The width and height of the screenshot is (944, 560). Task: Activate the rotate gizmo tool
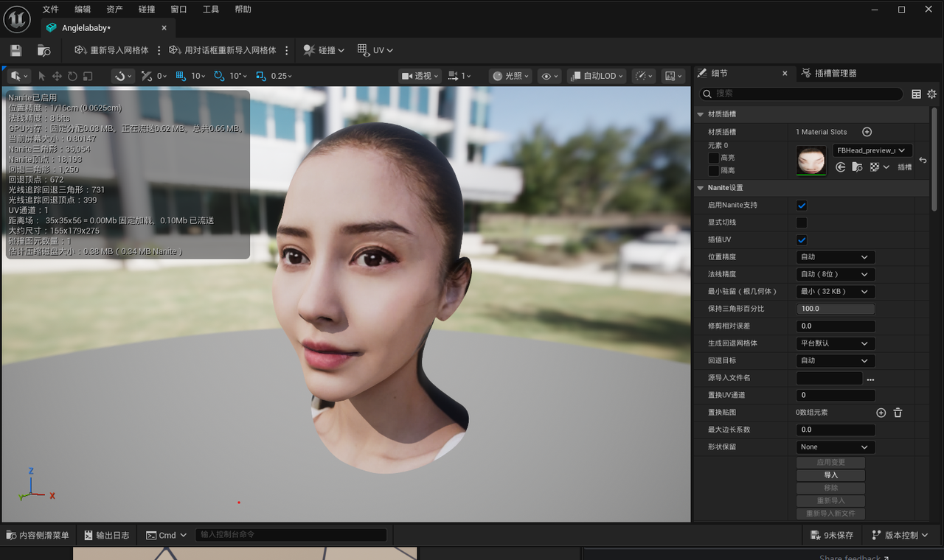pos(72,76)
